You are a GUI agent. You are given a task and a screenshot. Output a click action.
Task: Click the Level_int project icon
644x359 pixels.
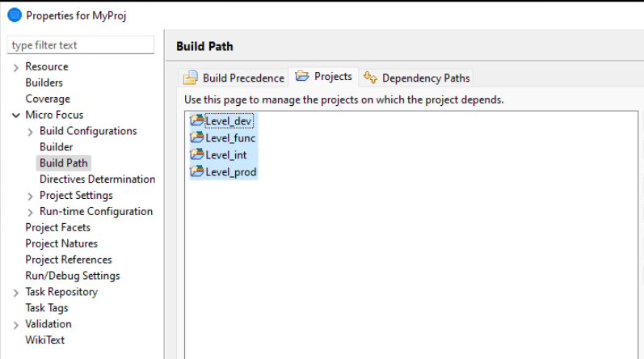click(x=196, y=154)
